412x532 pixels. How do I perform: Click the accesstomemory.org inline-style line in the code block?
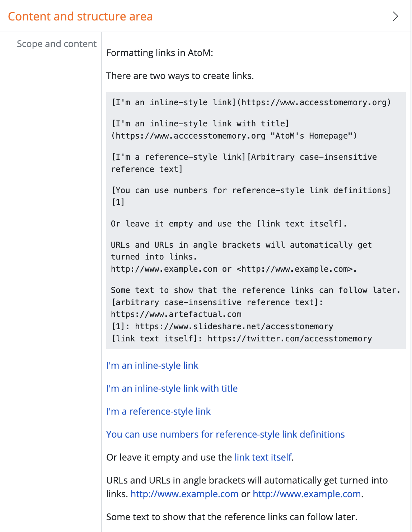(251, 102)
